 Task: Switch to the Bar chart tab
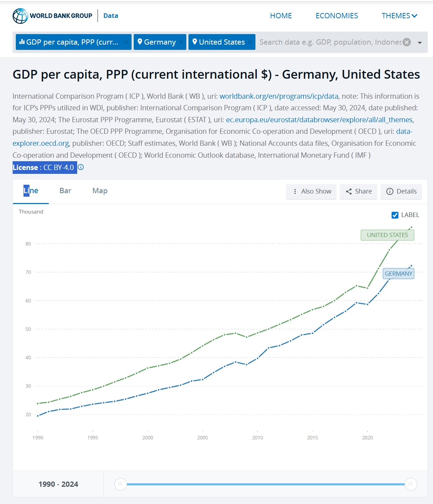(65, 191)
